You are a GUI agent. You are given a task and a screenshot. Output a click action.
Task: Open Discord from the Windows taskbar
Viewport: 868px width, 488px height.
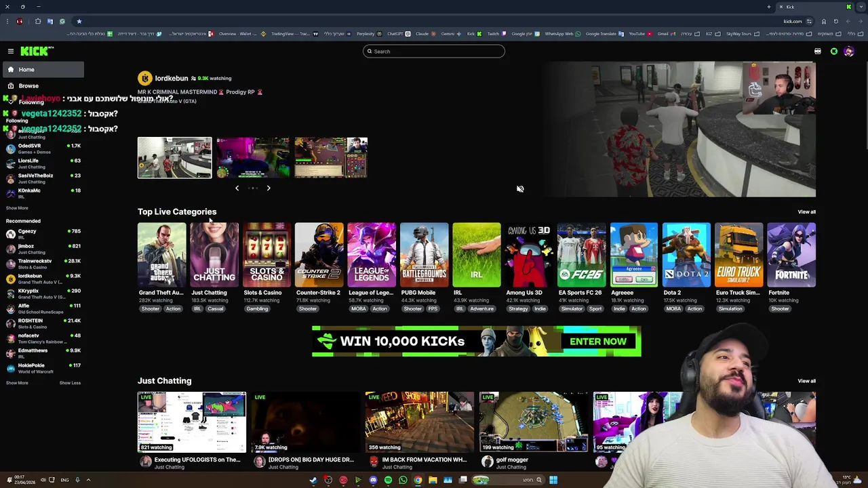373,481
